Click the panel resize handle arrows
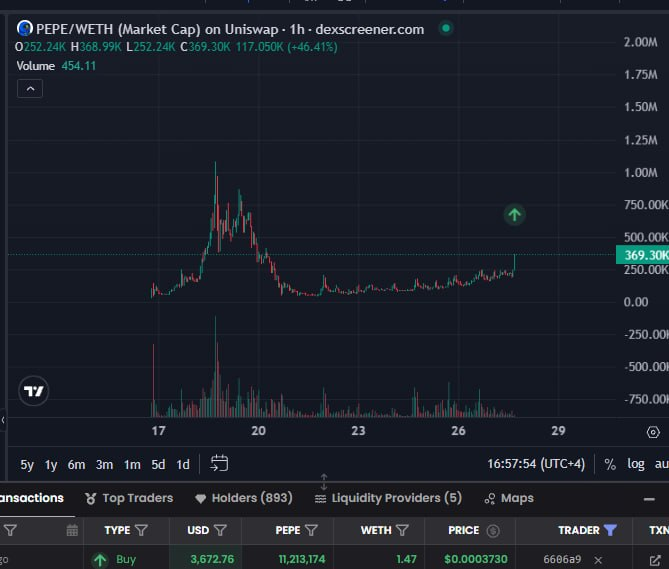 click(x=324, y=482)
